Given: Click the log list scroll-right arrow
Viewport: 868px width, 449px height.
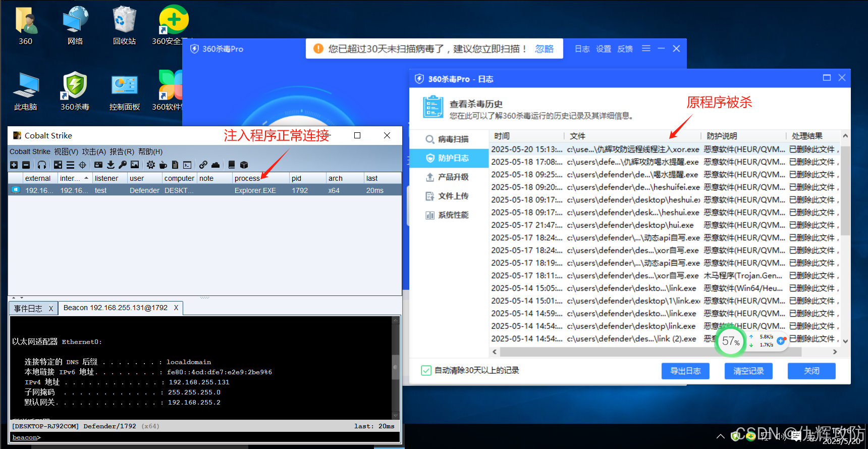Looking at the screenshot, I should click(835, 352).
